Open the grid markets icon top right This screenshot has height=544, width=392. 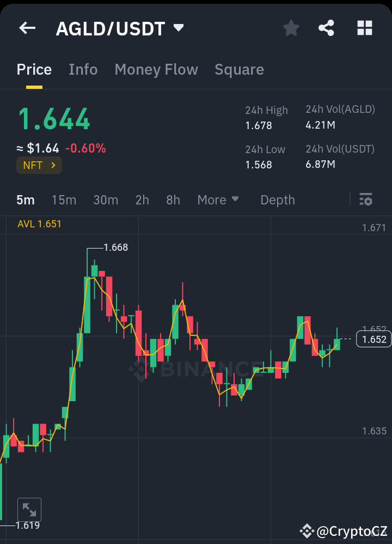click(364, 28)
